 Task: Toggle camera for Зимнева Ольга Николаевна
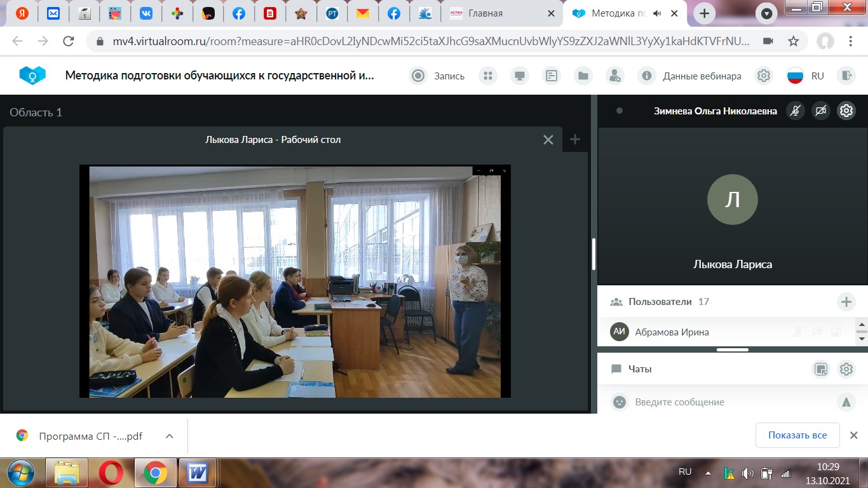(820, 111)
